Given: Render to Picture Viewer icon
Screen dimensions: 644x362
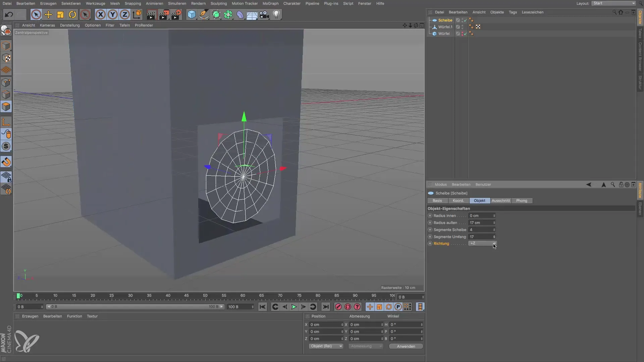Looking at the screenshot, I should tap(164, 14).
